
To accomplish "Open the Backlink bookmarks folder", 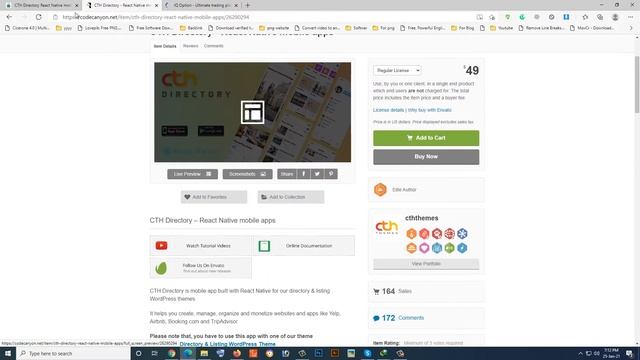I will tap(191, 28).
